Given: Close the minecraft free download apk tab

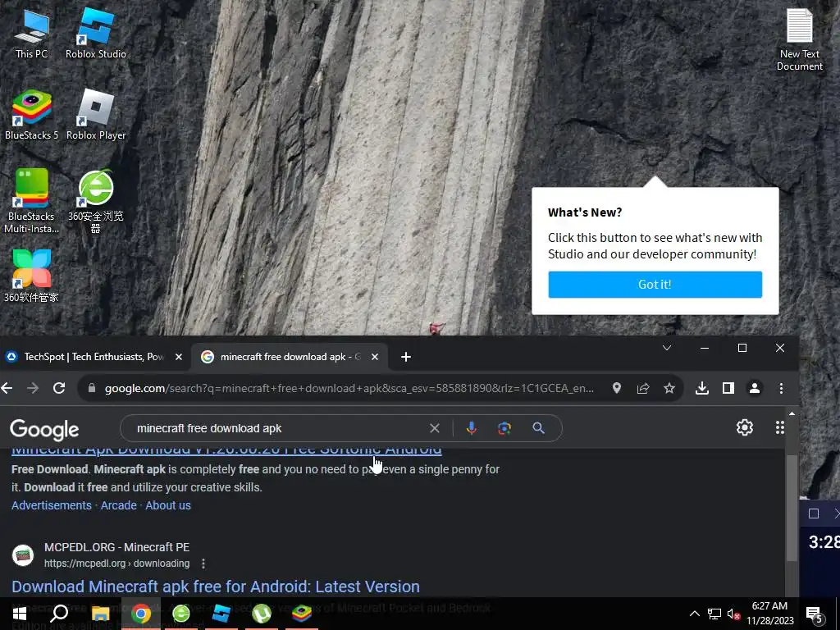Looking at the screenshot, I should 375,357.
